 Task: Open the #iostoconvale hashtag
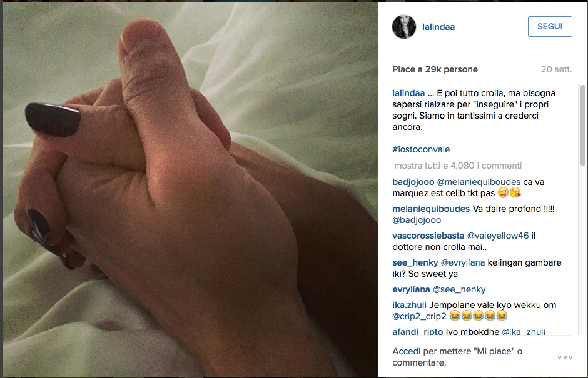[x=421, y=149]
